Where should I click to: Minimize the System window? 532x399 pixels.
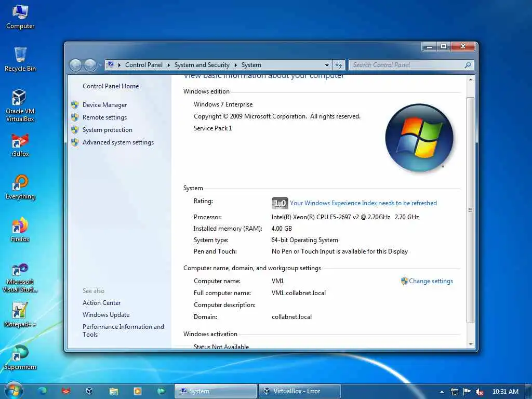pyautogui.click(x=430, y=46)
